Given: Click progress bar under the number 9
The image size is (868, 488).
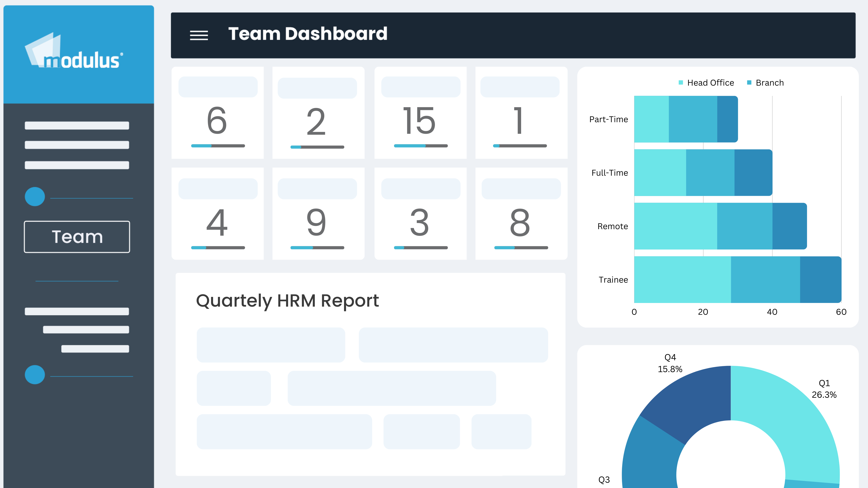Looking at the screenshot, I should (x=317, y=248).
